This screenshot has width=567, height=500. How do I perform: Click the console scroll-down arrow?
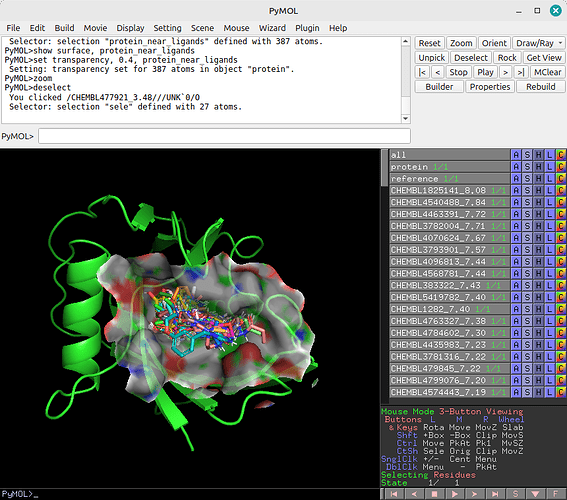405,118
